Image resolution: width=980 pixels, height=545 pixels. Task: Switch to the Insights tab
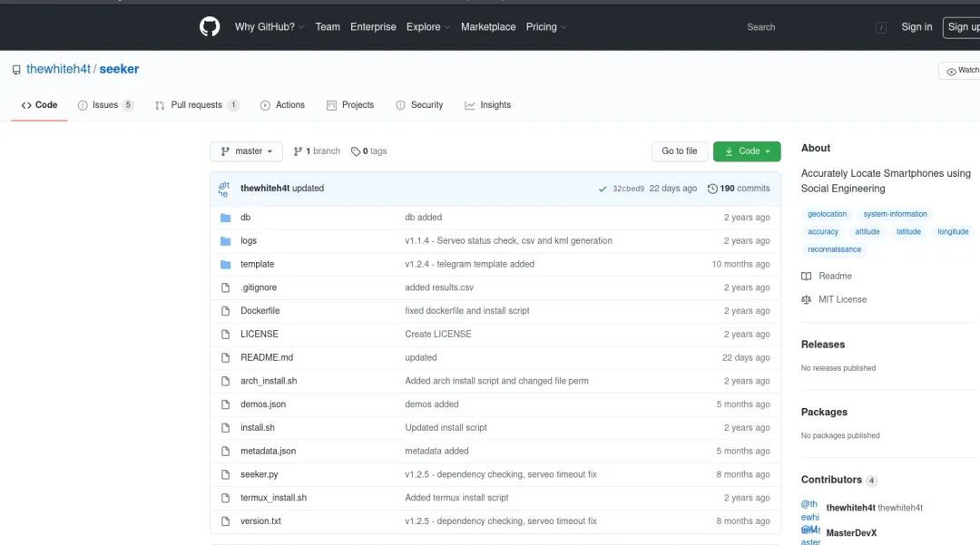coord(488,105)
